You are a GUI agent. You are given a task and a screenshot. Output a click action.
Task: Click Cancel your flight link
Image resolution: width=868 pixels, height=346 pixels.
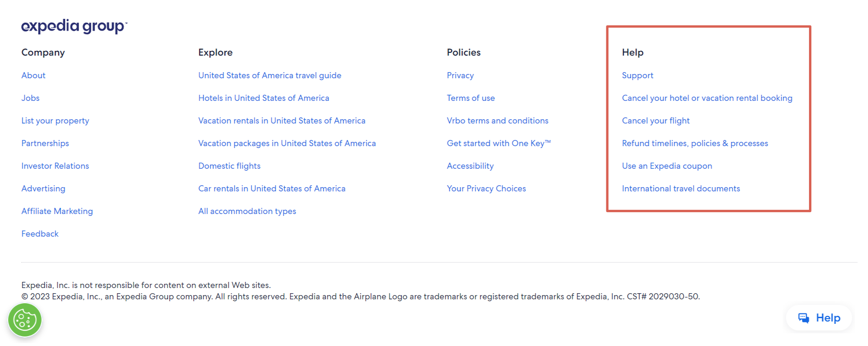pyautogui.click(x=655, y=121)
